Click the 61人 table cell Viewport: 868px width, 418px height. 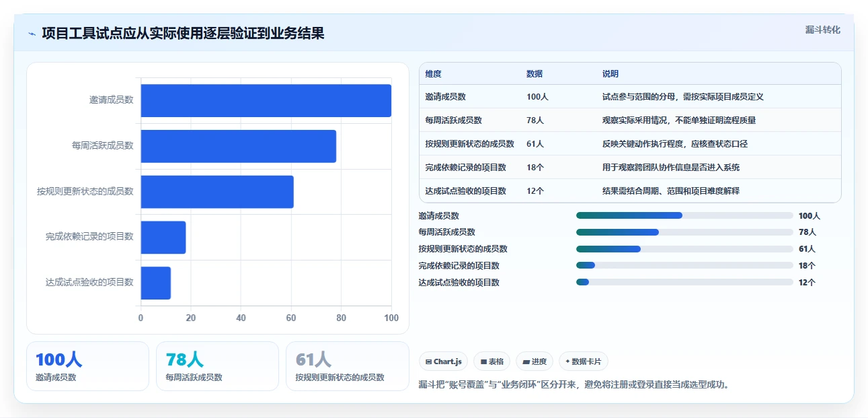(x=536, y=144)
